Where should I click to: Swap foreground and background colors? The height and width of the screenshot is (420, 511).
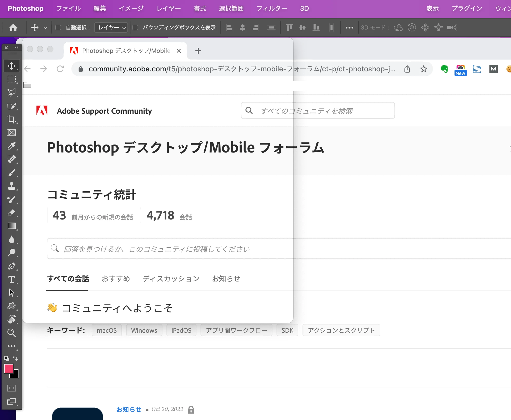point(16,358)
